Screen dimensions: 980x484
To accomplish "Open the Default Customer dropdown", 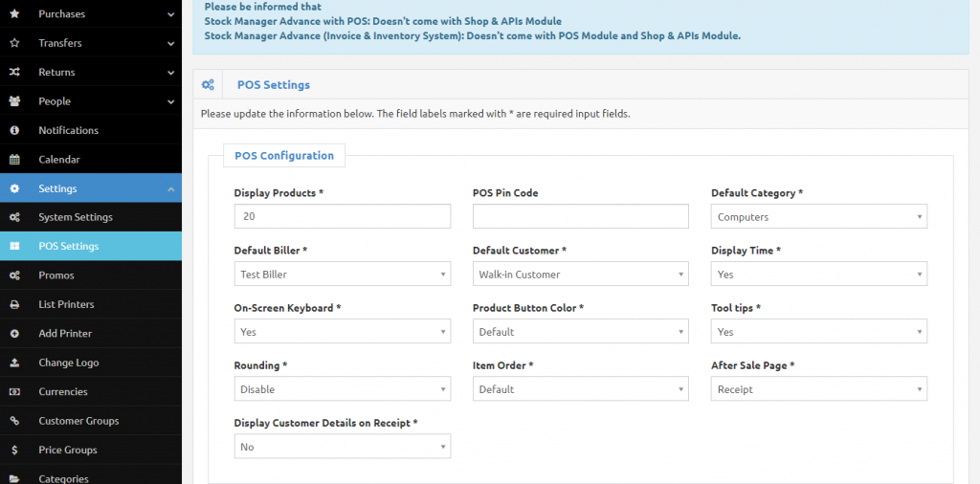I will coord(581,275).
